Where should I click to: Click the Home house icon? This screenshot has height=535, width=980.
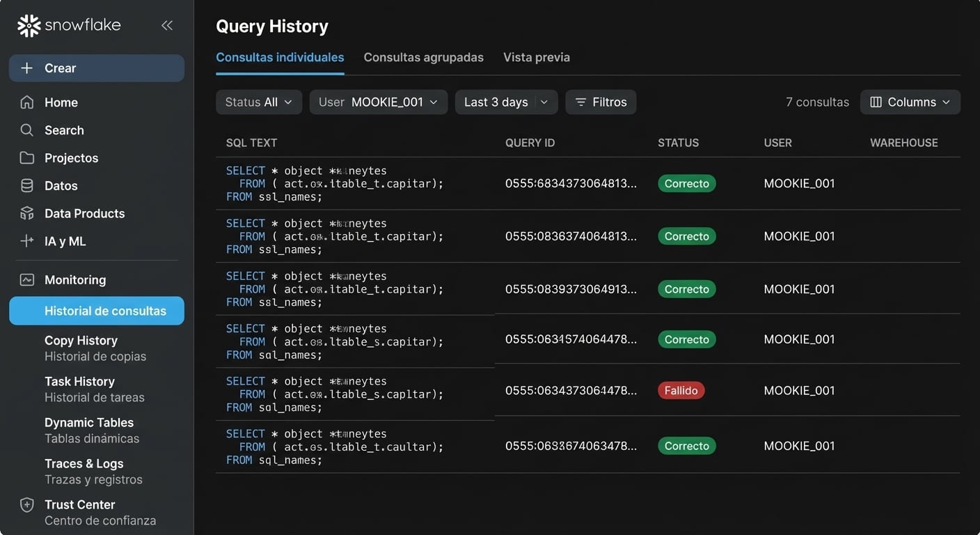click(x=27, y=102)
